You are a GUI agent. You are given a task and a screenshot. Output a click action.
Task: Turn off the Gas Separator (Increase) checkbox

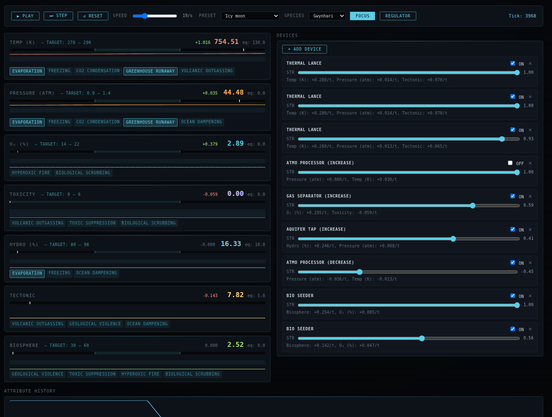click(513, 196)
